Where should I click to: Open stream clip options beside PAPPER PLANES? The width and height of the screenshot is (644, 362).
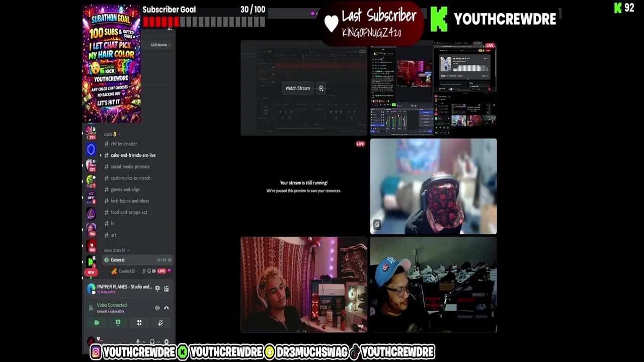click(x=167, y=289)
